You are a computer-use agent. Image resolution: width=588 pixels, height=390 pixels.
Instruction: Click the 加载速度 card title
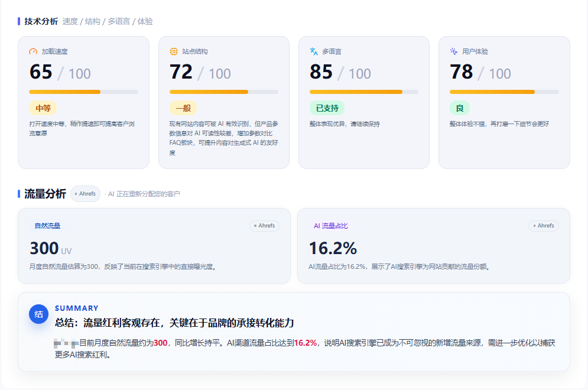55,52
